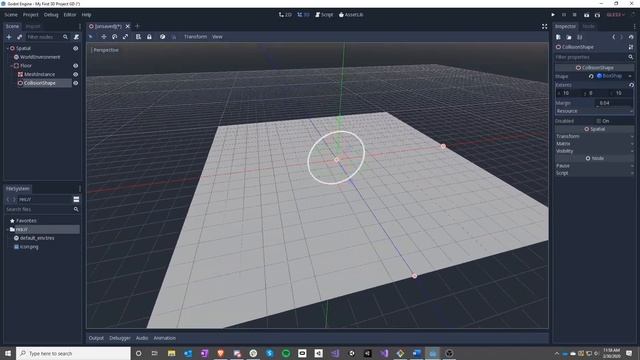Collapse the Spatial root node
Image resolution: width=640 pixels, height=360 pixels.
(7, 48)
